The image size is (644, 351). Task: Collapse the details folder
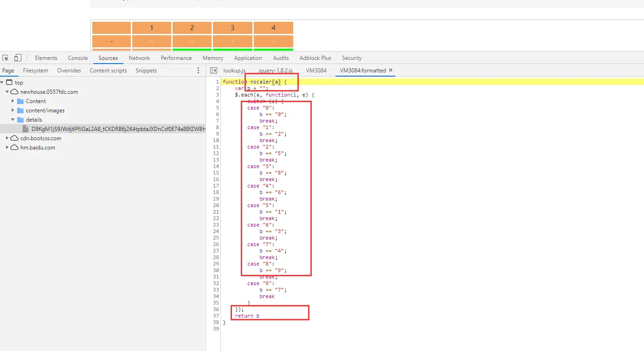pos(13,120)
